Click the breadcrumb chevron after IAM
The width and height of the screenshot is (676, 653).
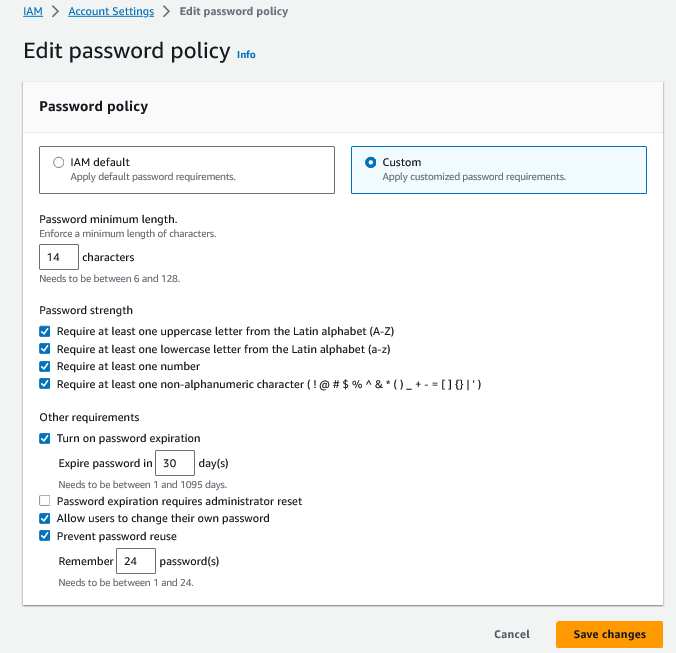coord(55,12)
